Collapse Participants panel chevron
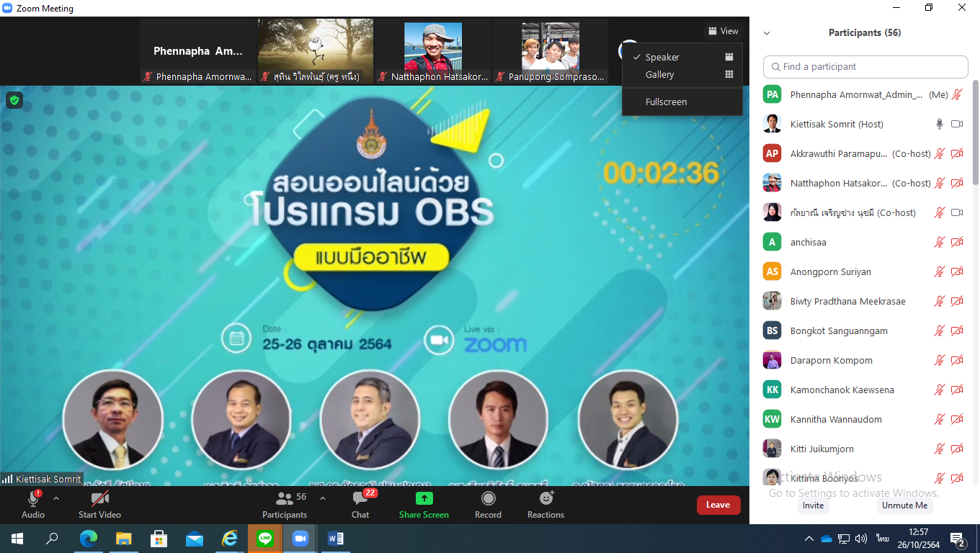Screen dimensions: 980x553 (x=767, y=33)
